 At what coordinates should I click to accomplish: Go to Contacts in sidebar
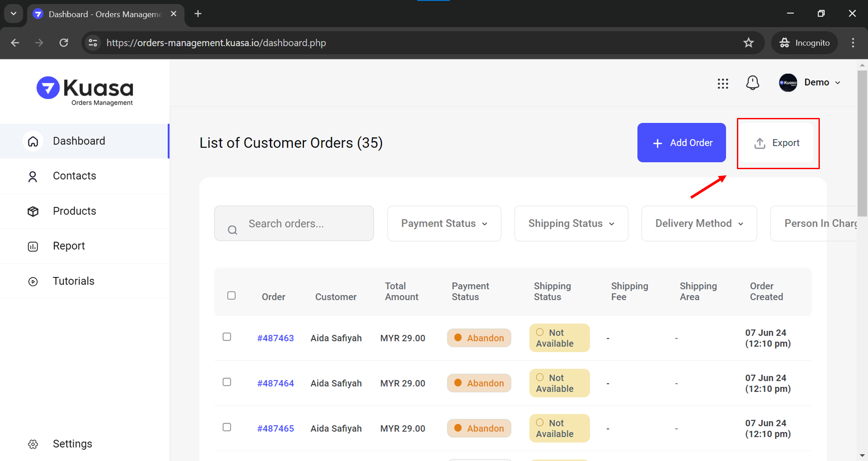74,176
